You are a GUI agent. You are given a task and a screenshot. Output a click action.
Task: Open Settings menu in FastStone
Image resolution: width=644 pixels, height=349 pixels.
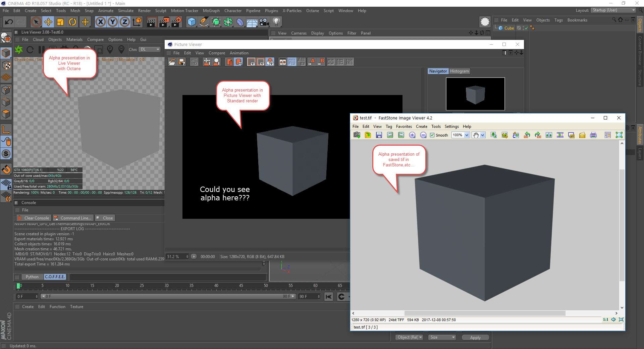(451, 127)
